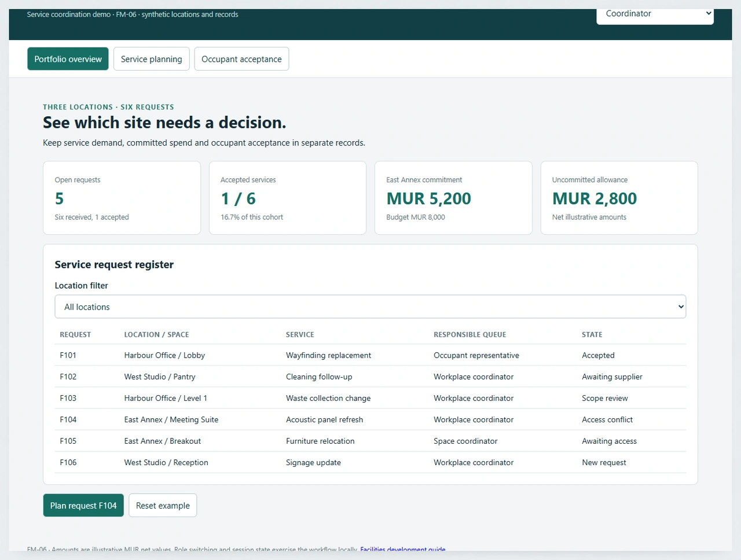Go to the Occupant acceptance tab
Viewport: 741px width, 560px height.
241,59
